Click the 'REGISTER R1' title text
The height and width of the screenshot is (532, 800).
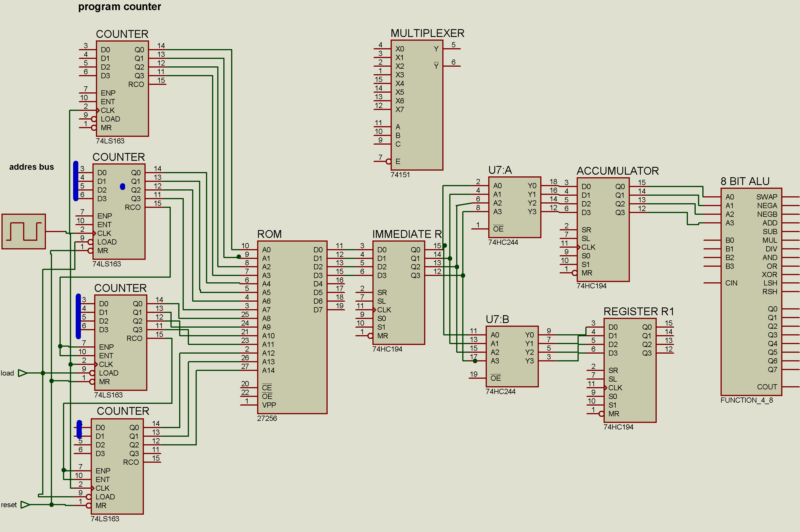coord(639,311)
